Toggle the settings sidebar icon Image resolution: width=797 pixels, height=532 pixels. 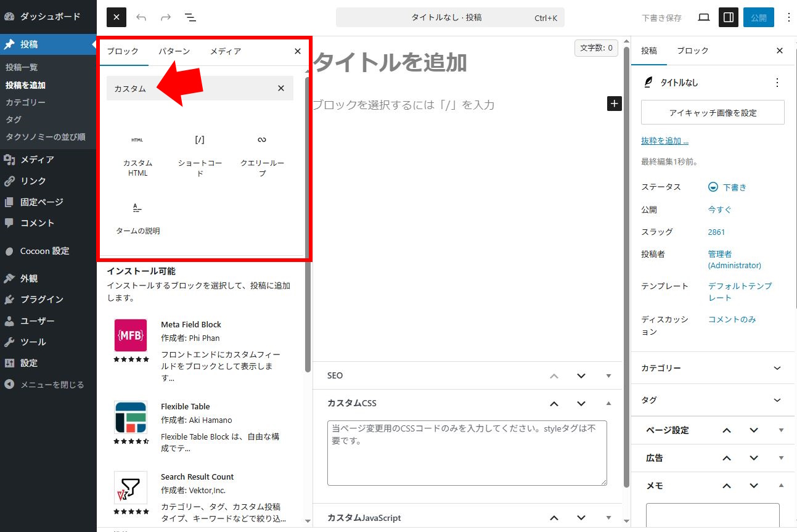click(729, 17)
